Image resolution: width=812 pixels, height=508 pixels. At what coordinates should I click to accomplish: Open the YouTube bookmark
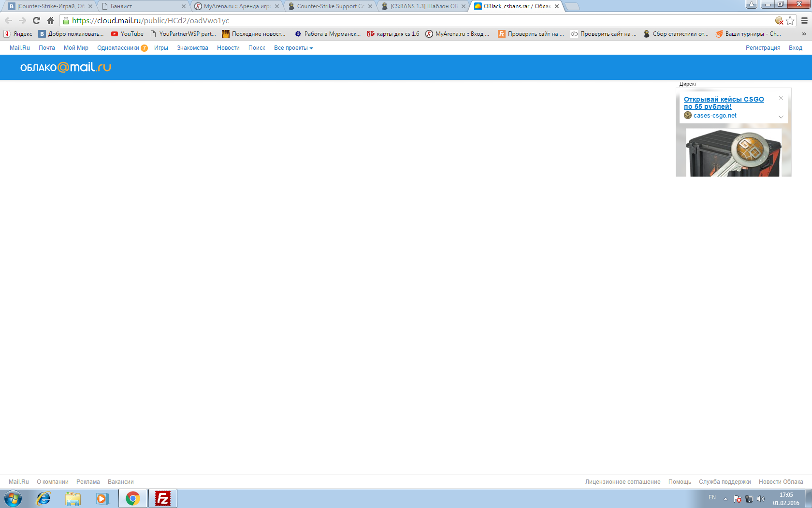point(128,34)
